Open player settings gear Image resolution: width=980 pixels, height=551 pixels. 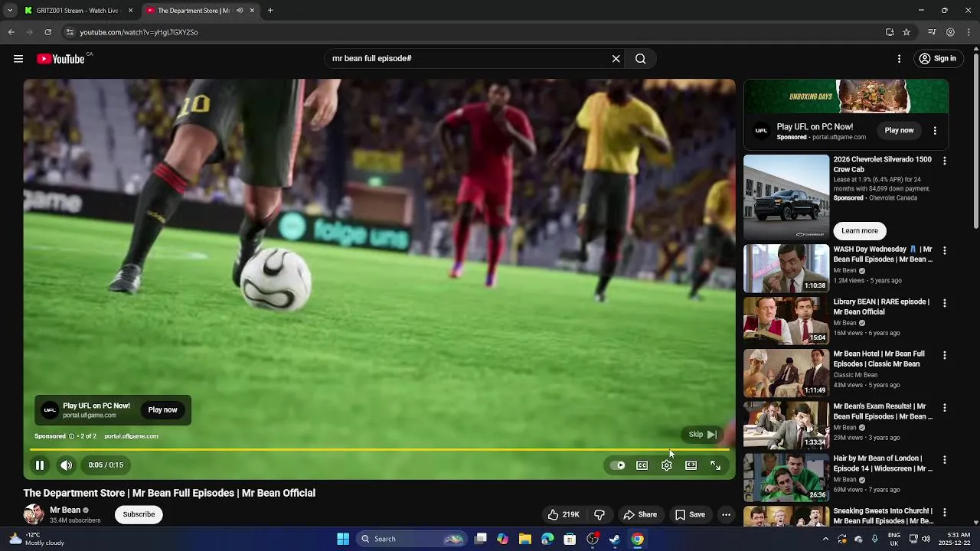667,465
